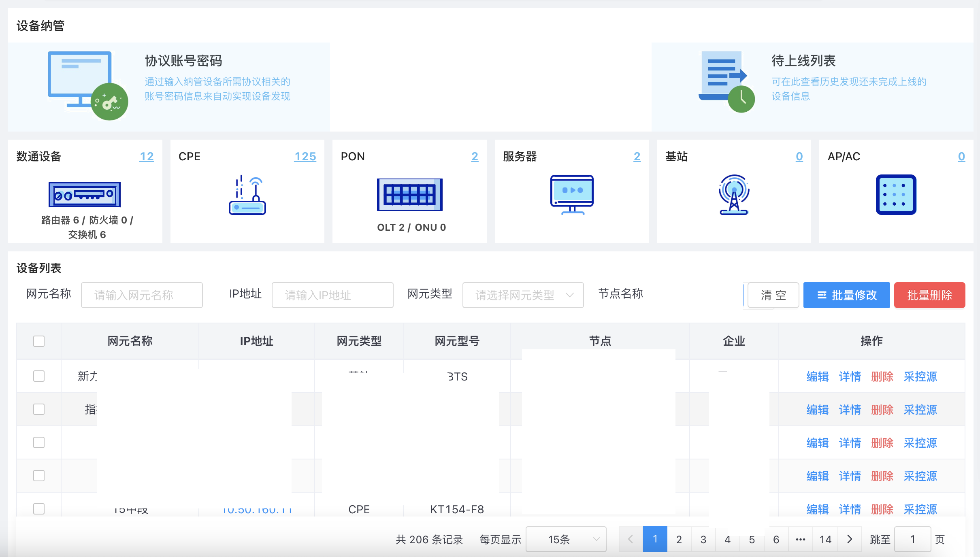Click the 基站 antenna tower icon

tap(734, 195)
